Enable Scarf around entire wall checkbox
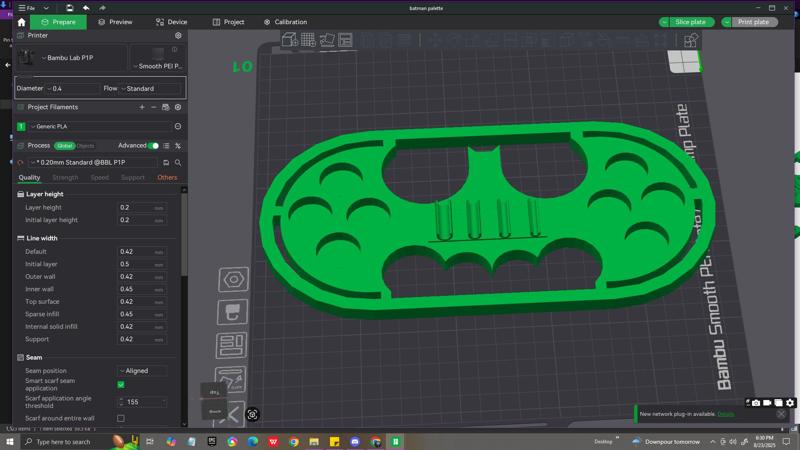Image resolution: width=800 pixels, height=450 pixels. 121,418
